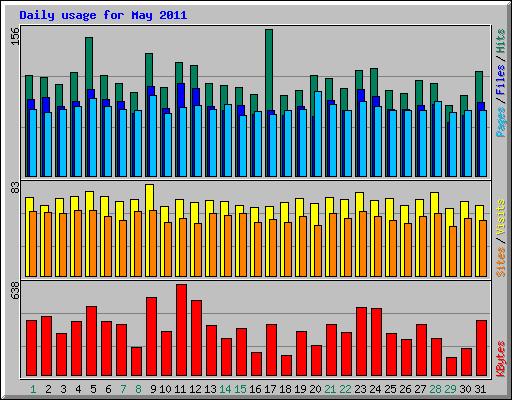This screenshot has height=400, width=512.
Task: Select day label 9 on the x-axis
Action: (x=153, y=389)
